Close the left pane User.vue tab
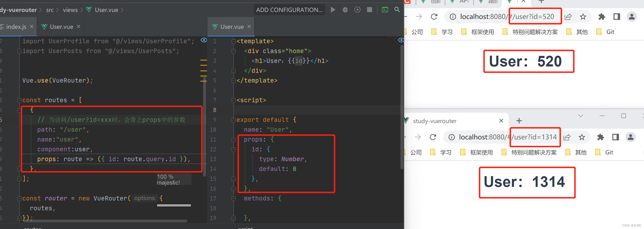The image size is (644, 229). (x=79, y=26)
